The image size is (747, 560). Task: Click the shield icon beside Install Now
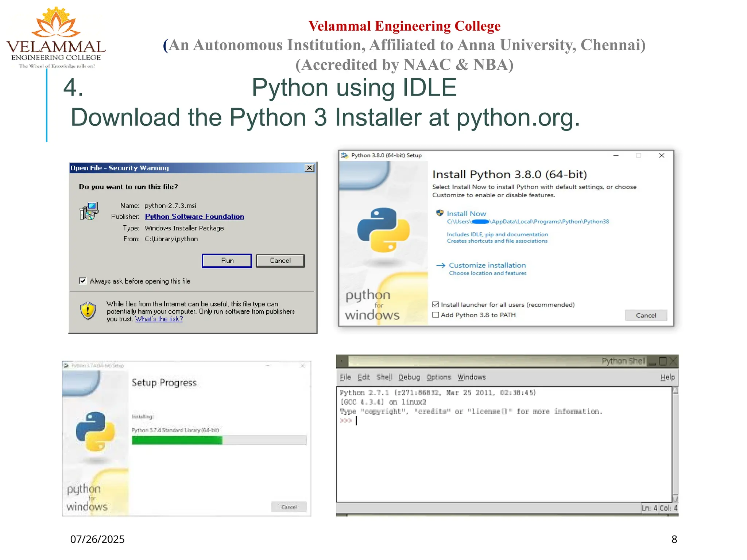coord(440,213)
